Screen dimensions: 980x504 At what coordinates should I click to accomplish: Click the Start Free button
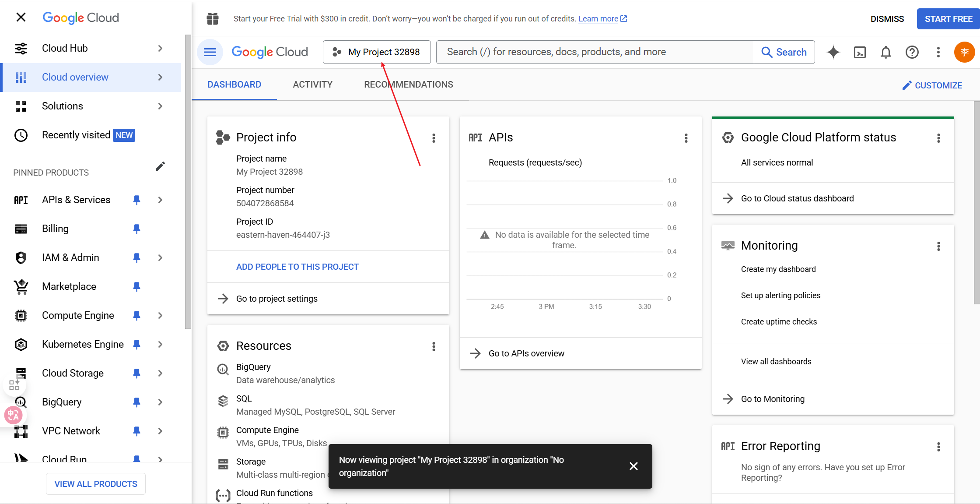point(948,19)
